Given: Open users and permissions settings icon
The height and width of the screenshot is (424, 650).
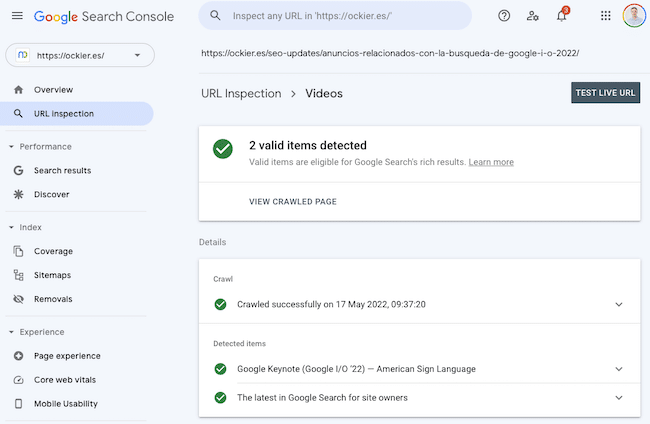Looking at the screenshot, I should tap(532, 16).
